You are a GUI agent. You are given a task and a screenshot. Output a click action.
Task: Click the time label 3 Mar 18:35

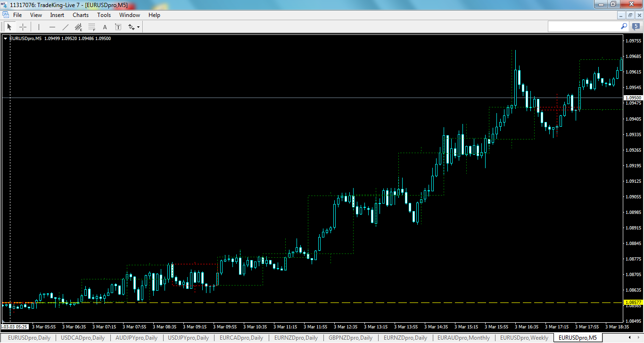617,327
